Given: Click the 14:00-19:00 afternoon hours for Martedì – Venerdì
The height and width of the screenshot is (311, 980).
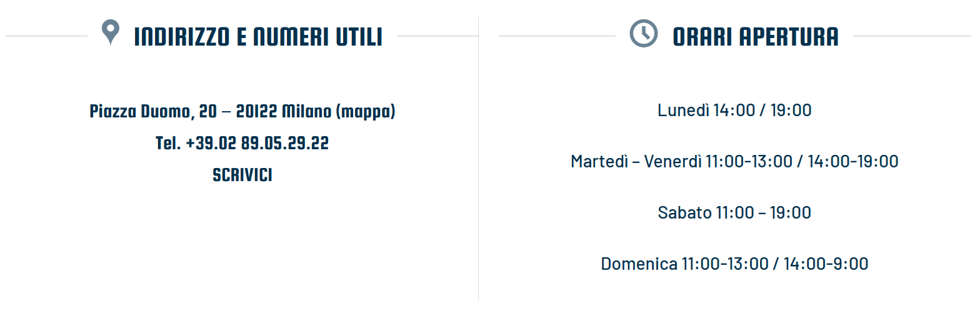Looking at the screenshot, I should [852, 162].
